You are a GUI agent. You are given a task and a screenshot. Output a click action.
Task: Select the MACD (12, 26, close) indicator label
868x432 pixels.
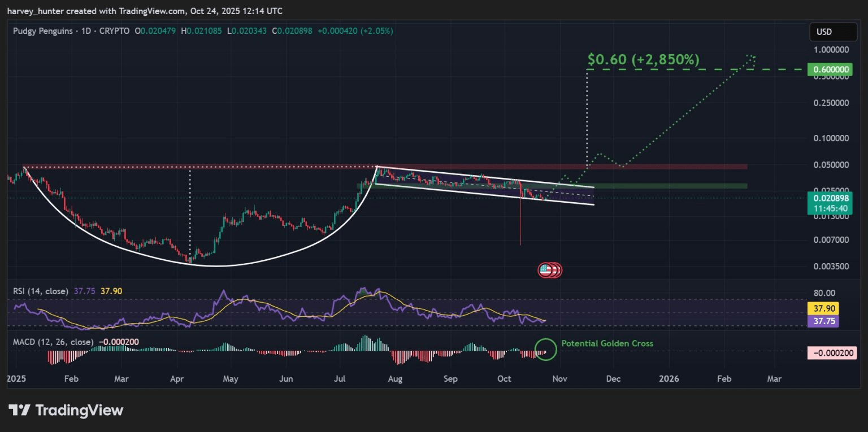tap(54, 342)
